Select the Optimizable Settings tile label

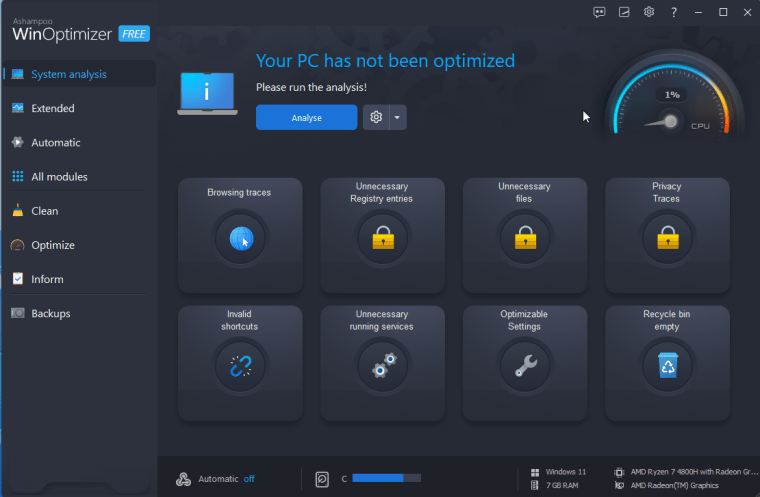[x=524, y=320]
